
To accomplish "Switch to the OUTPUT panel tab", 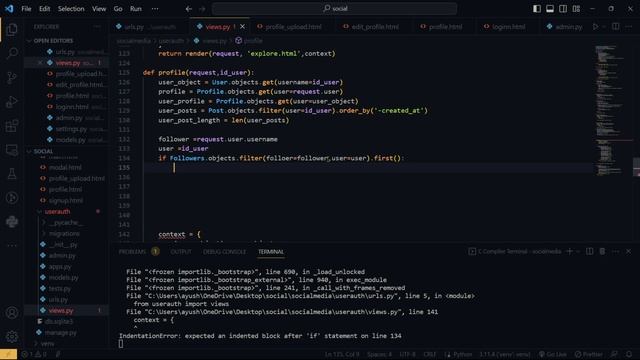I will pos(181,251).
